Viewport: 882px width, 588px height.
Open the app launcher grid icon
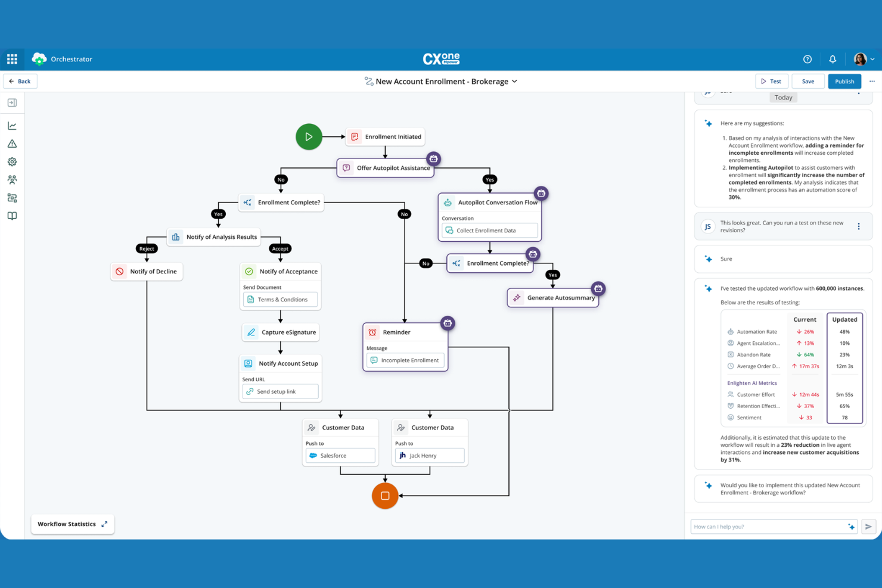click(x=12, y=59)
